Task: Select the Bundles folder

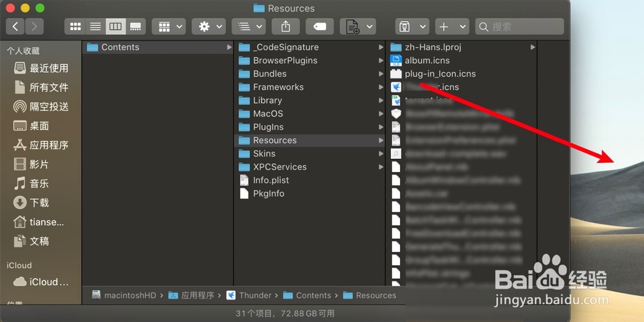Action: (309, 74)
